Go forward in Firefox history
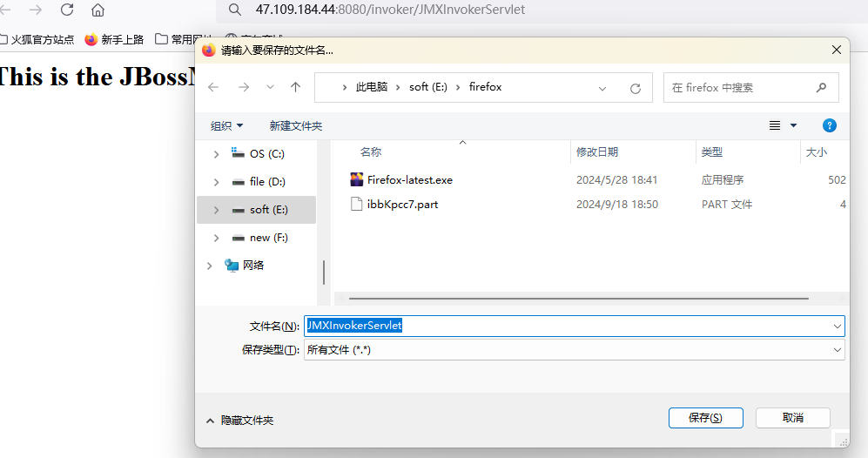Screen dimensions: 868x458 pyautogui.click(x=36, y=10)
